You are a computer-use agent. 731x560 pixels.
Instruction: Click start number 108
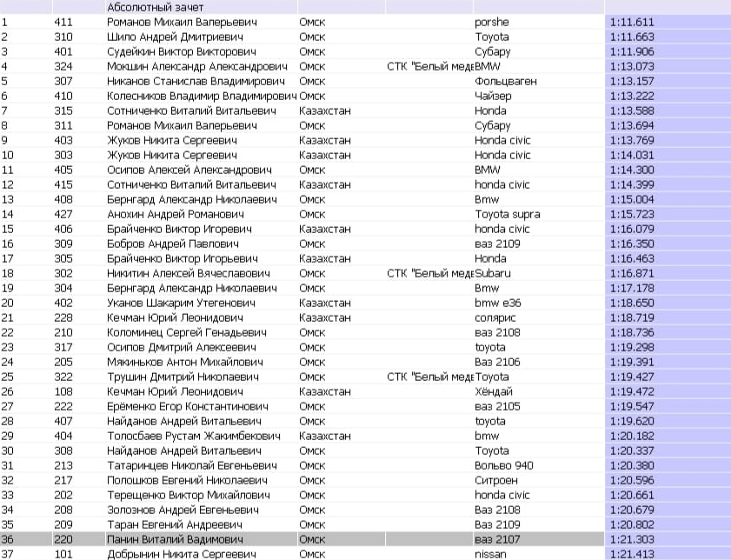click(63, 391)
